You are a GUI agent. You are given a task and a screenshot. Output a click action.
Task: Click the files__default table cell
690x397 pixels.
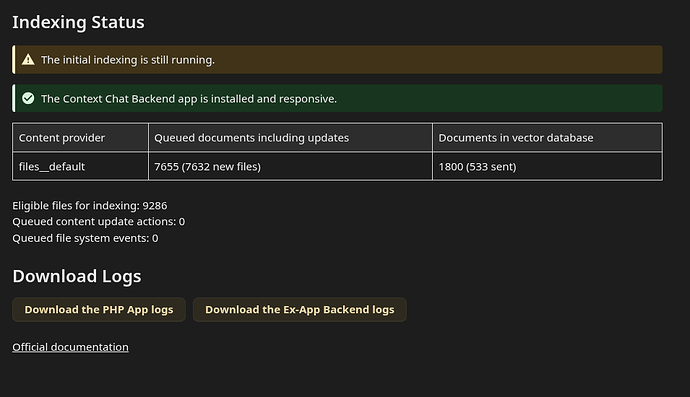click(x=81, y=166)
